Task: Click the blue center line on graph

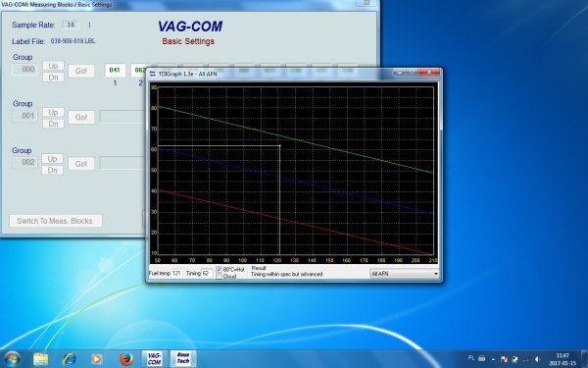Action: click(296, 181)
